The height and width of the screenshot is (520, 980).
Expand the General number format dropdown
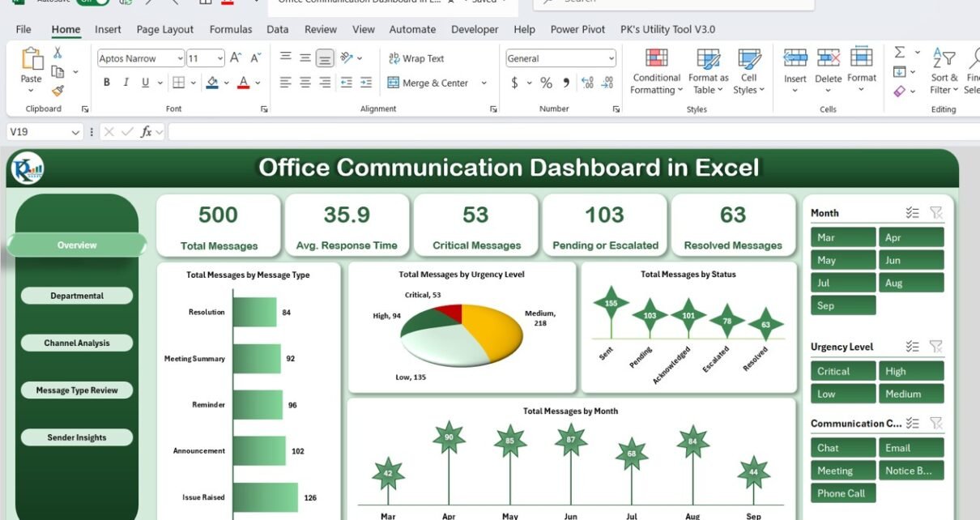(610, 58)
